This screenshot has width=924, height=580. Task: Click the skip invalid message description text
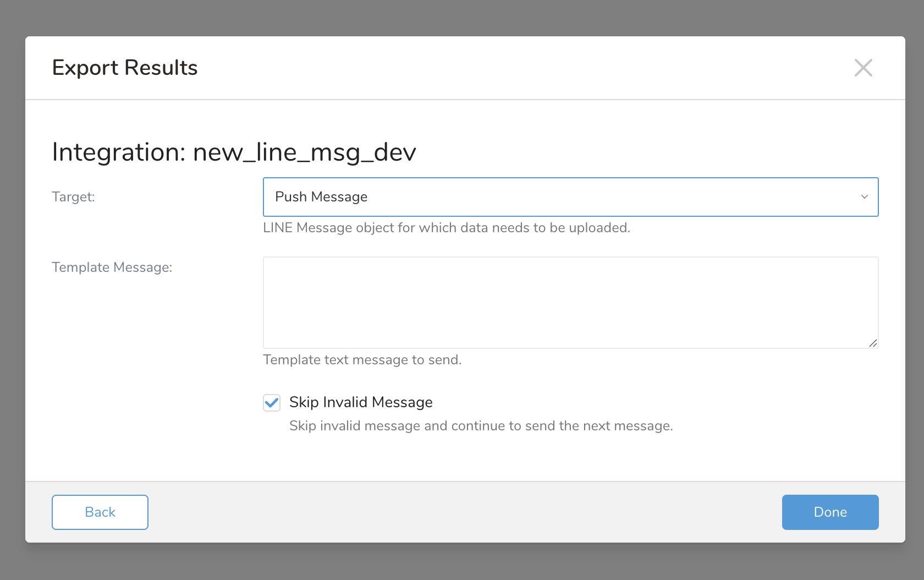pyautogui.click(x=481, y=426)
